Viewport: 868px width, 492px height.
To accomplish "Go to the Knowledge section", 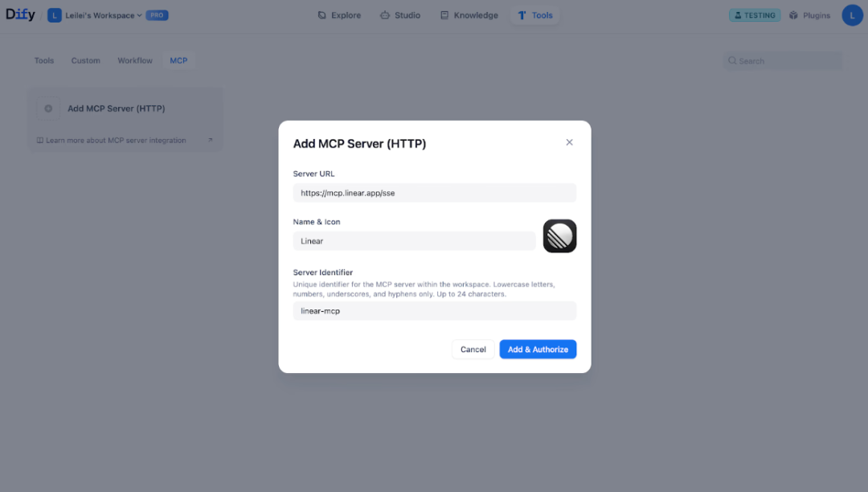I will tap(469, 15).
